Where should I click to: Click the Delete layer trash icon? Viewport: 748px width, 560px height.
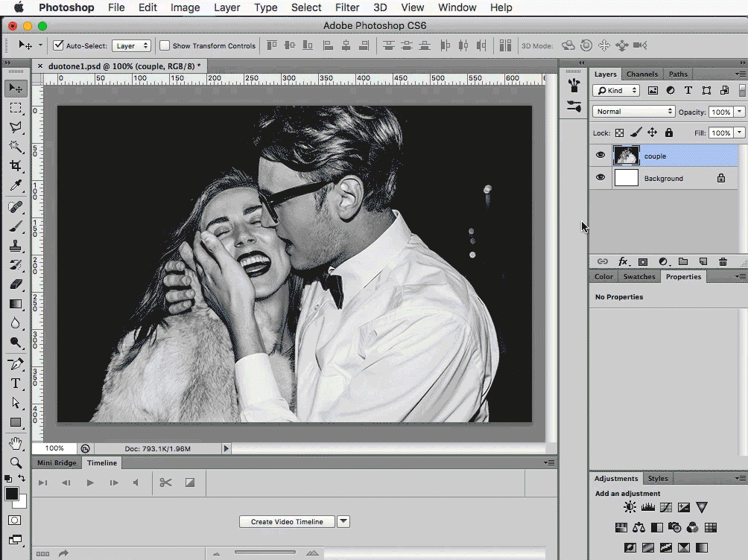(723, 261)
